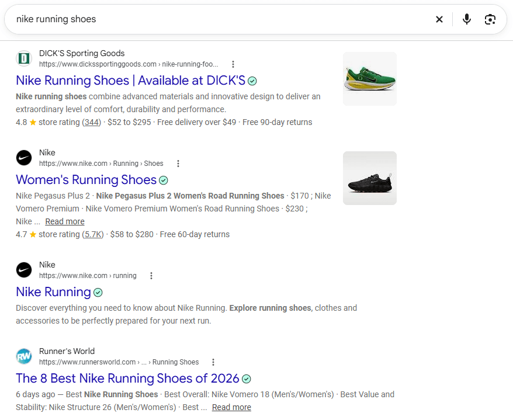Start voice search with microphone icon
Screen dimensions: 513x420
pyautogui.click(x=466, y=19)
